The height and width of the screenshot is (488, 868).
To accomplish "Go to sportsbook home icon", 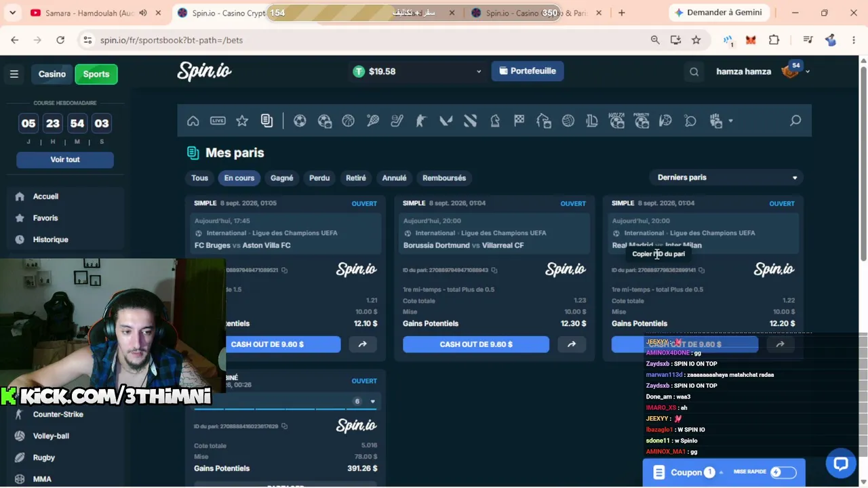I will [x=193, y=121].
